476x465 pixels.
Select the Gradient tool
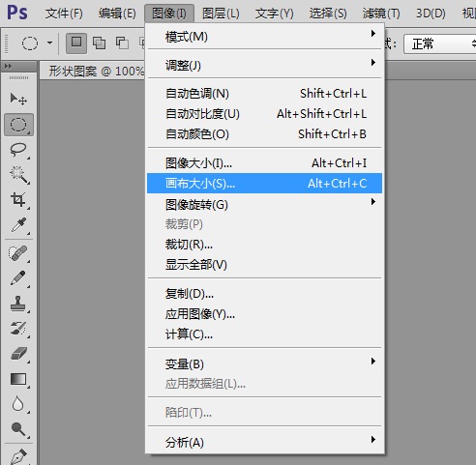point(18,379)
